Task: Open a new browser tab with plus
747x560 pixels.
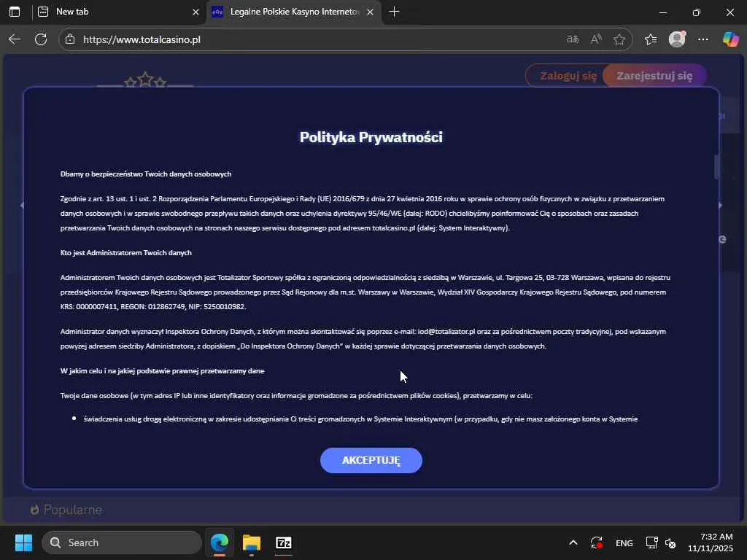Action: [394, 12]
